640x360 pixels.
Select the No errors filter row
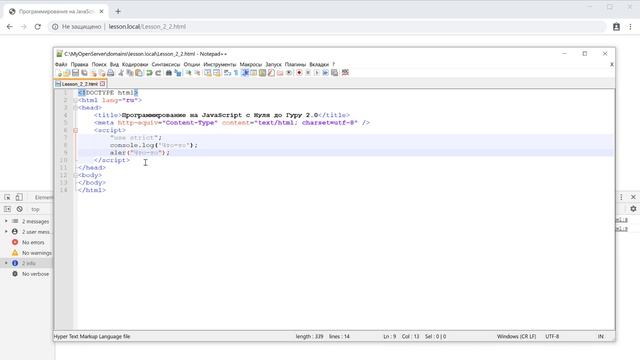tap(27, 242)
